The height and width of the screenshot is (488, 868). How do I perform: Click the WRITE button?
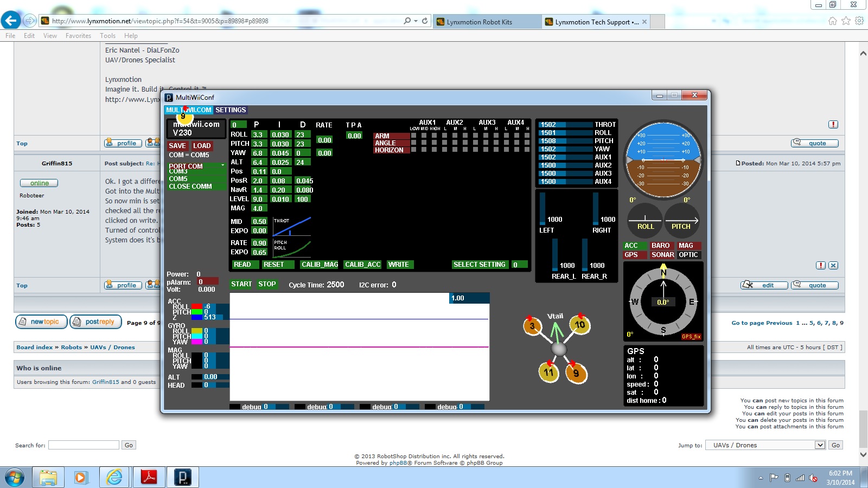coord(400,265)
